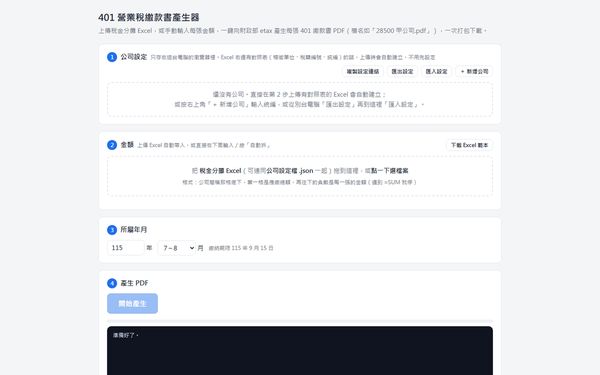Click the dark log panel showing 準備好了
Screen dimensions: 600x375
300,351
